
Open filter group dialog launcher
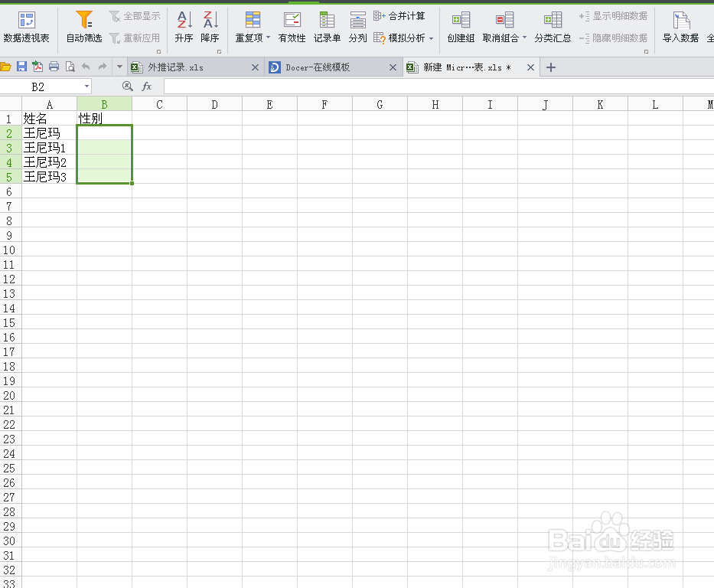(x=158, y=51)
